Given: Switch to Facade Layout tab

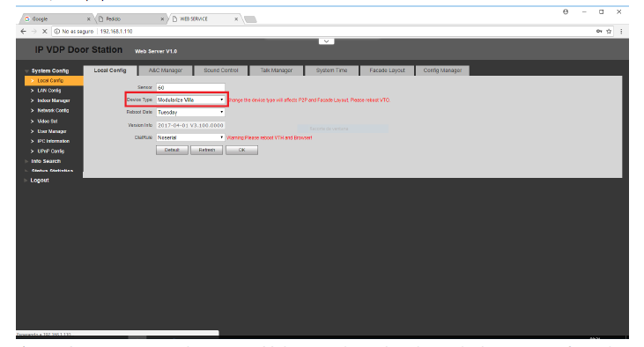Looking at the screenshot, I should (387, 70).
